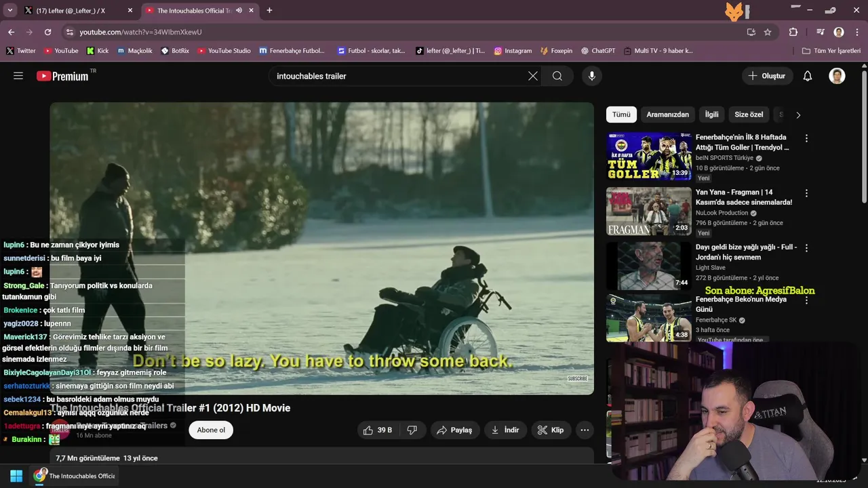Open the YouTube account avatar menu

point(837,76)
